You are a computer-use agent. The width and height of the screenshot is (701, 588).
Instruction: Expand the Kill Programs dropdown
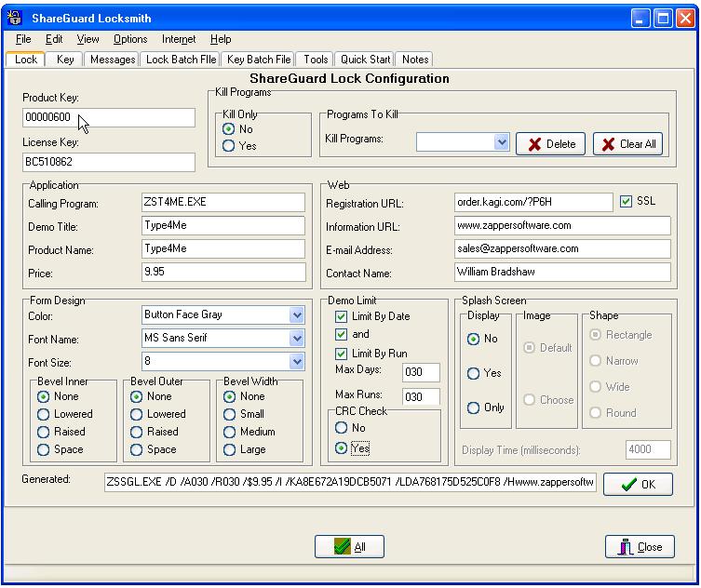click(502, 142)
